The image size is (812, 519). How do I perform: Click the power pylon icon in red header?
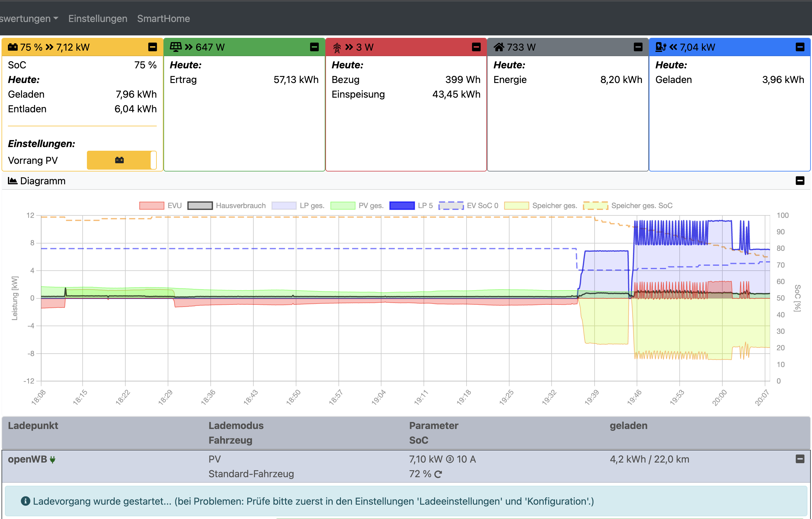337,47
